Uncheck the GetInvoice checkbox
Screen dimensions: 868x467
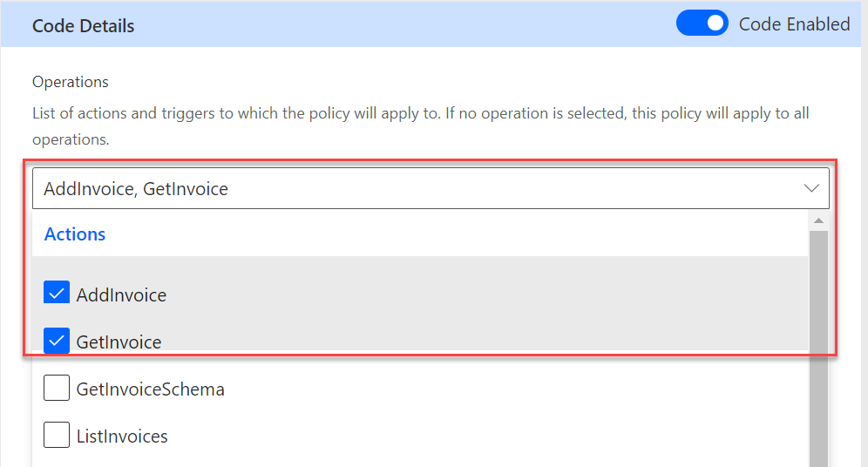pyautogui.click(x=57, y=342)
